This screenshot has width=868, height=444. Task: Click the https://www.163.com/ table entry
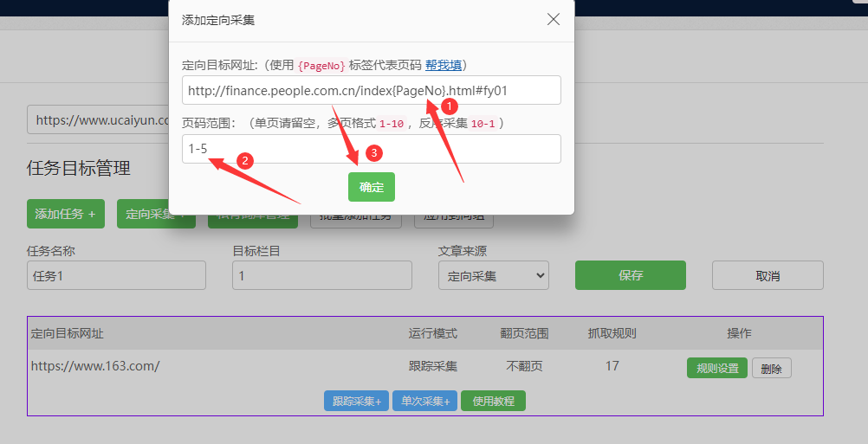[x=95, y=366]
